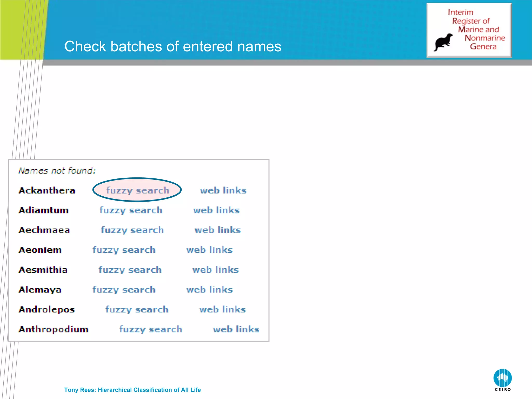Open web links for Androlepos

tap(222, 309)
